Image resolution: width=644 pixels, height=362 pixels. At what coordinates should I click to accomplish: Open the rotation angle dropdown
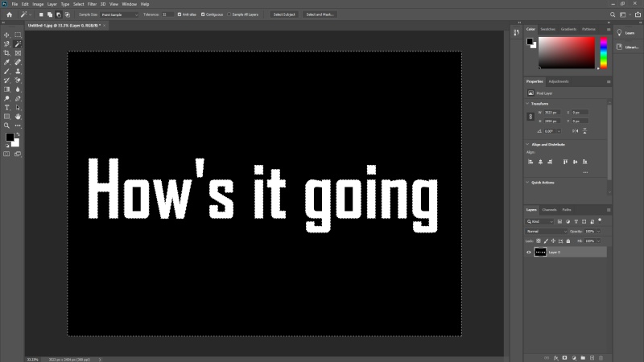tap(559, 131)
